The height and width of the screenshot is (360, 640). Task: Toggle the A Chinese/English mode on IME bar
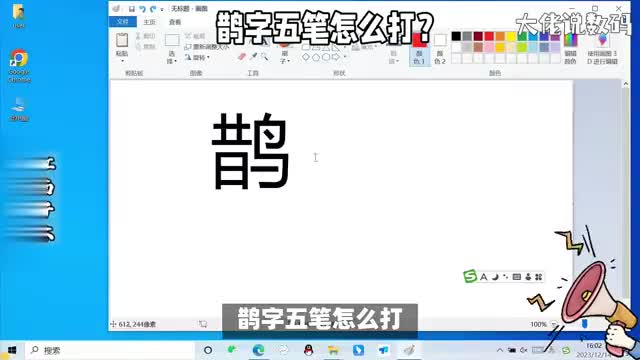484,277
